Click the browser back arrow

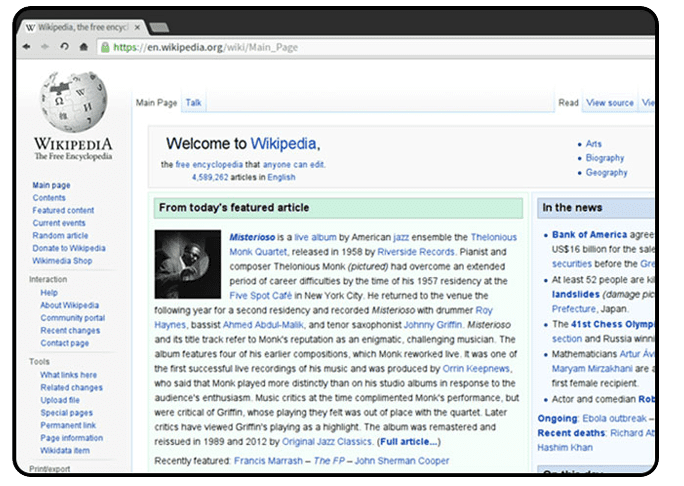(27, 46)
